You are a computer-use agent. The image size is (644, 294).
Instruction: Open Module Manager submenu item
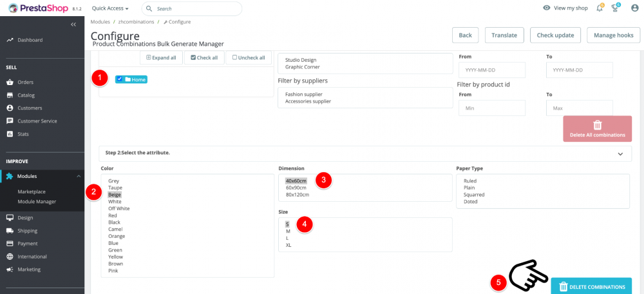(x=37, y=202)
